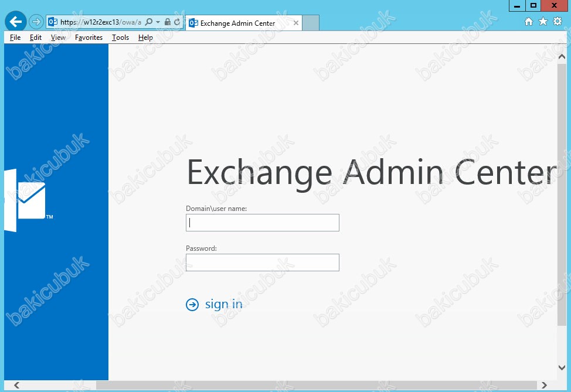Maximize the browser window
The image size is (571, 392).
click(533, 5)
